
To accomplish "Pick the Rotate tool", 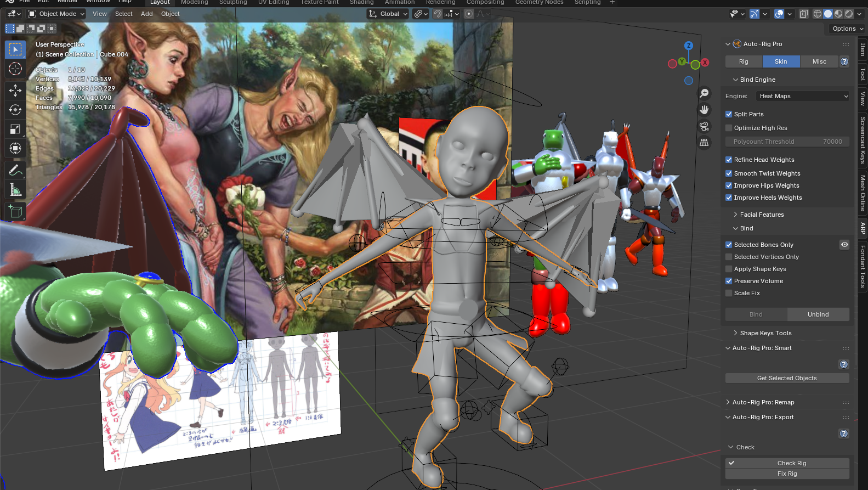I will [x=15, y=110].
